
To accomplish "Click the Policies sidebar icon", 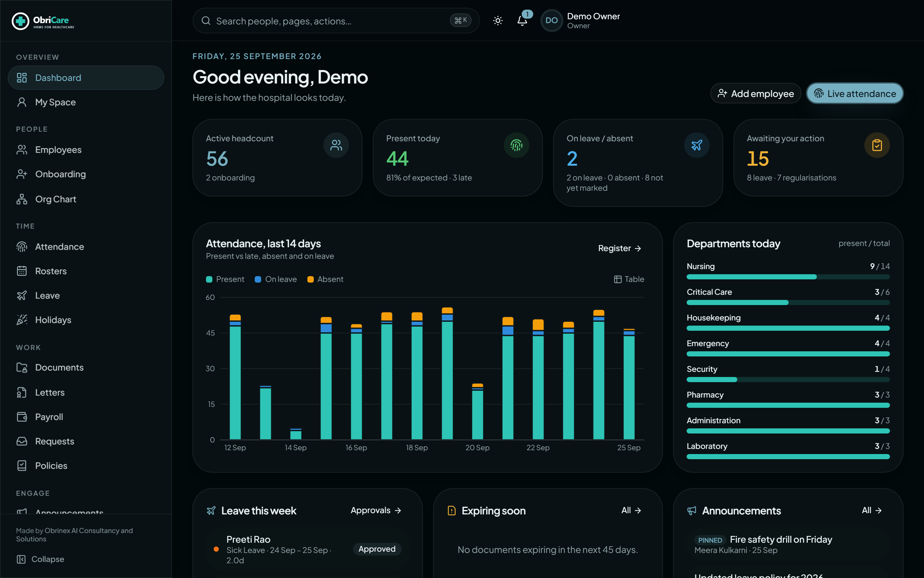I will pos(22,466).
